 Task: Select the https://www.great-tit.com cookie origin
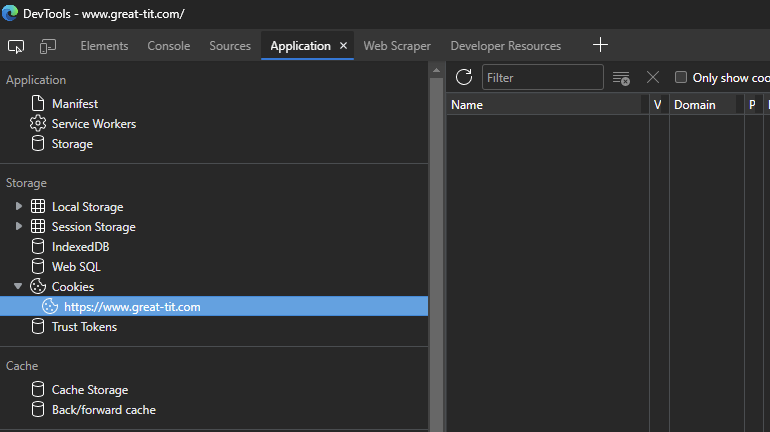(x=214, y=306)
